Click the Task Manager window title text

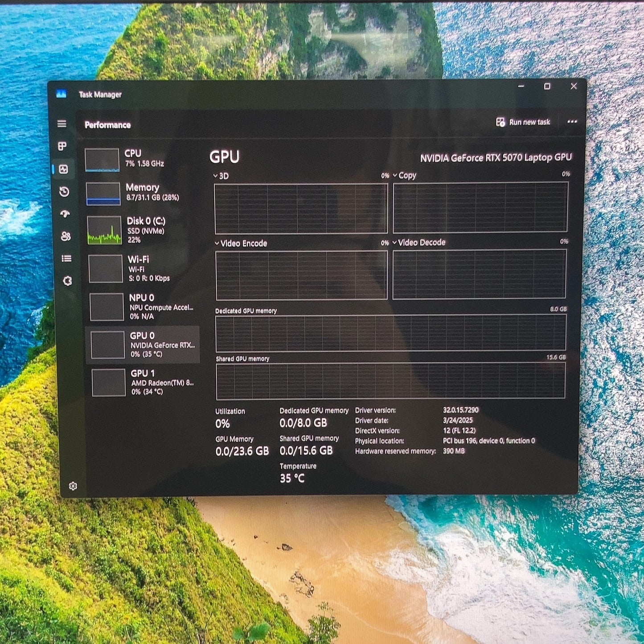coord(100,94)
